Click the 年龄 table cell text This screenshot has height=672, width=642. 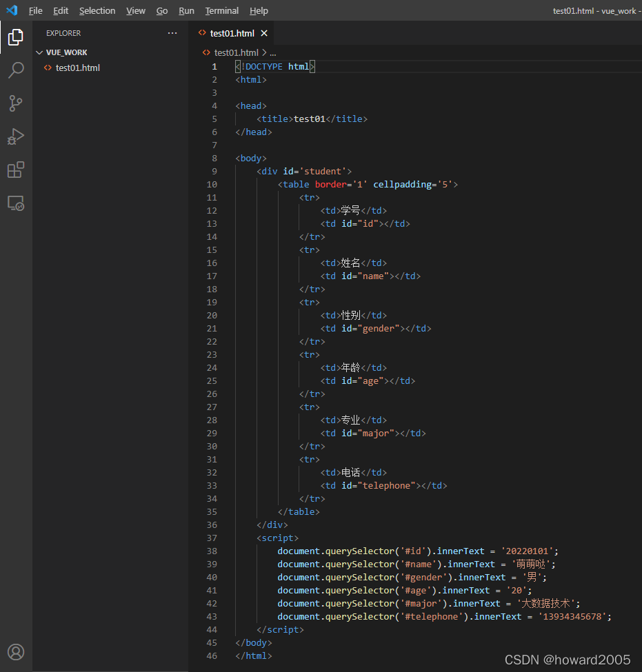click(351, 368)
